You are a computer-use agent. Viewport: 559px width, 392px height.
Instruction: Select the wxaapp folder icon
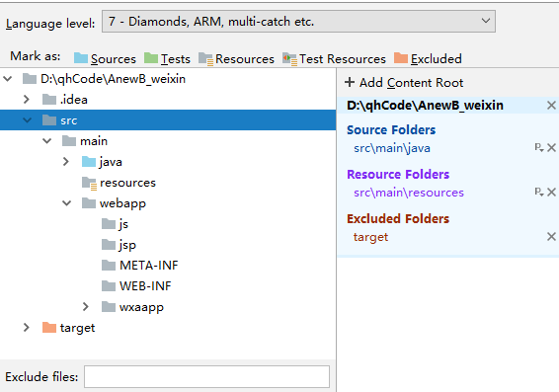pyautogui.click(x=109, y=306)
